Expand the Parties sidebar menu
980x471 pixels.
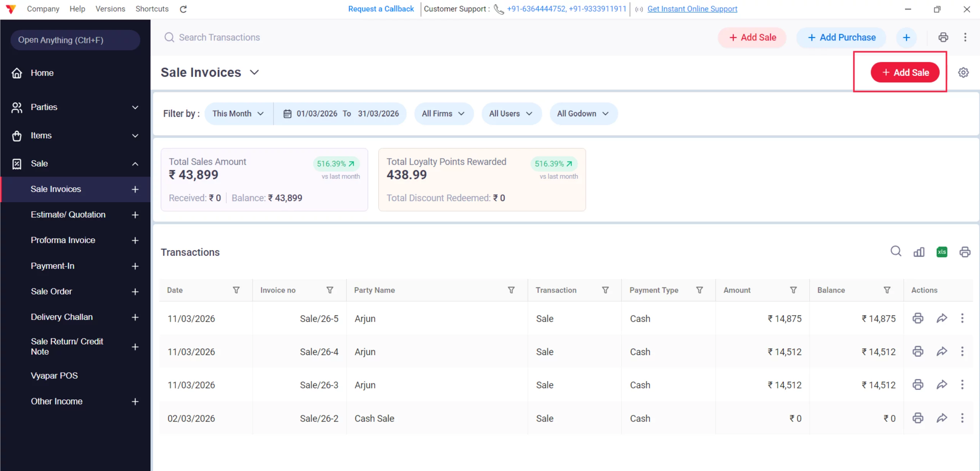(135, 107)
